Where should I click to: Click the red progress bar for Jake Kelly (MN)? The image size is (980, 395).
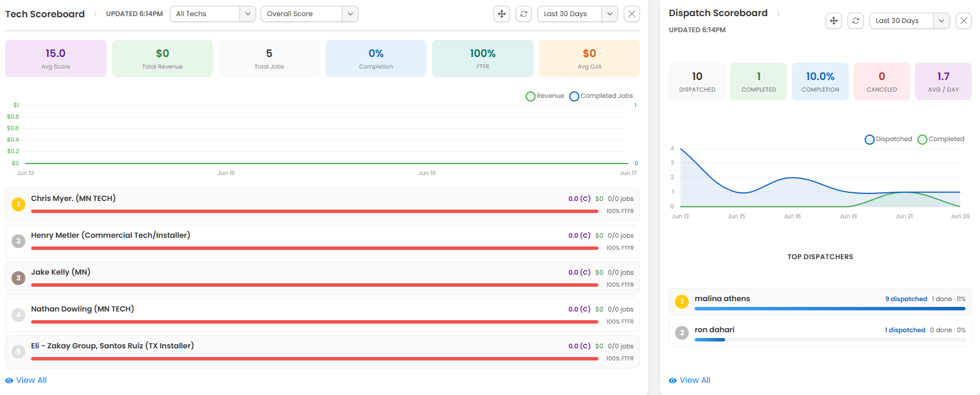point(315,285)
